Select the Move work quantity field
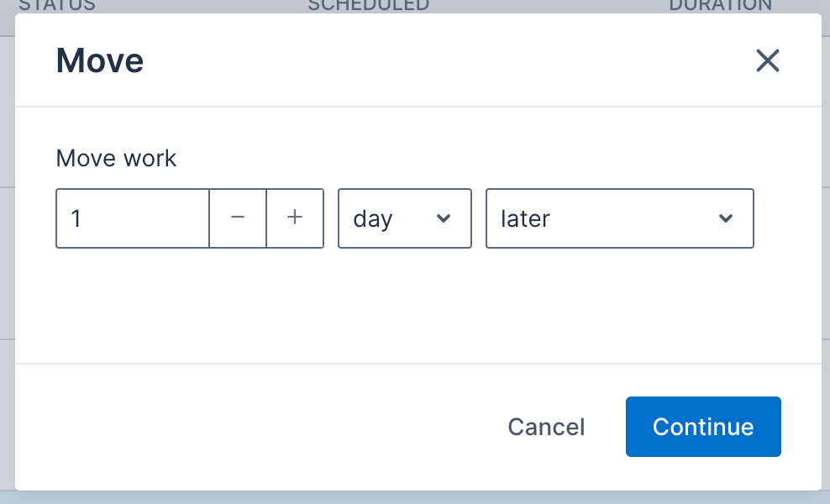 [x=132, y=218]
